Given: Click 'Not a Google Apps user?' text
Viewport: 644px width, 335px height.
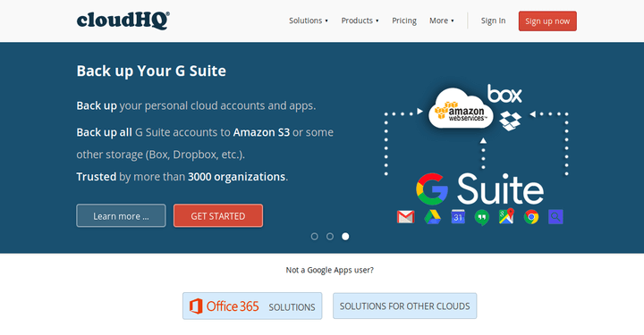Looking at the screenshot, I should 330,270.
